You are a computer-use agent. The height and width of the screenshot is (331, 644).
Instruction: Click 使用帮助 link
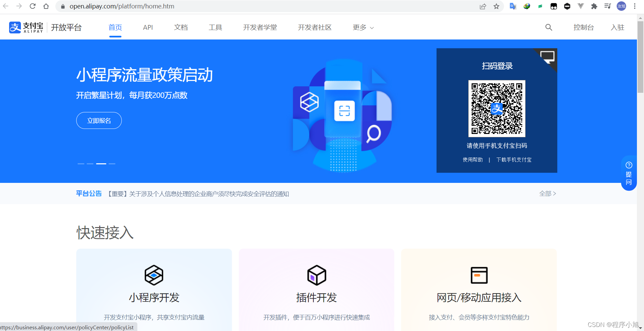pyautogui.click(x=473, y=160)
